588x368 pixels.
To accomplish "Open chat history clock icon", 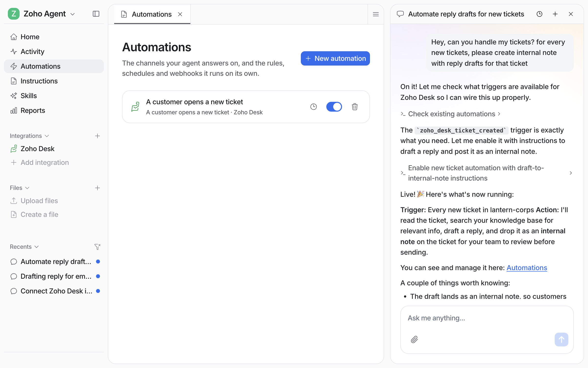I will pyautogui.click(x=539, y=14).
